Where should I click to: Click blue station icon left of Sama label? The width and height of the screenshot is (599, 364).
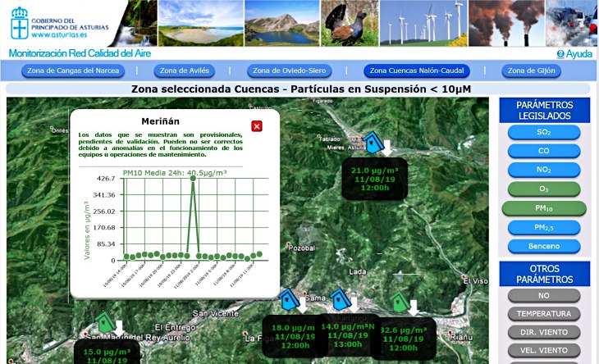(x=289, y=299)
